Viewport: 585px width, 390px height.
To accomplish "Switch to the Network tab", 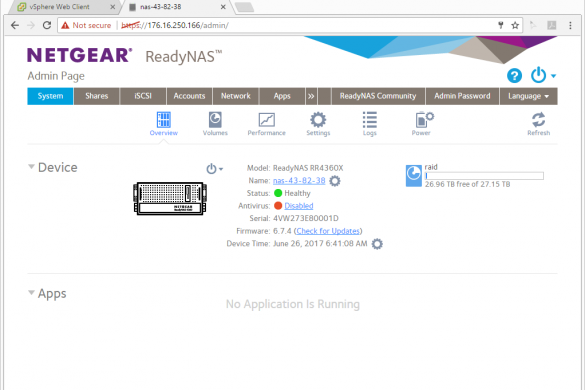I will 235,96.
